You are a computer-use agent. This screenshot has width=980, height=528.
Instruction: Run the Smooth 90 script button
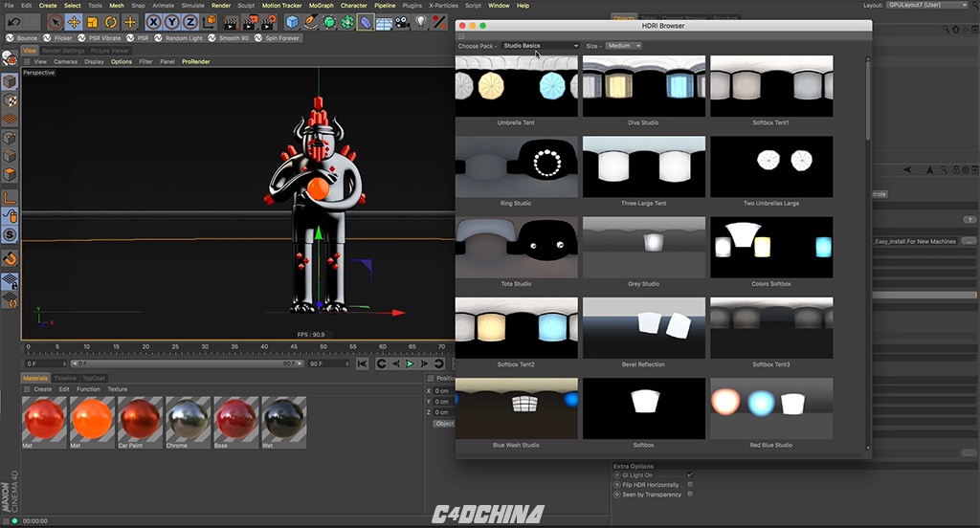click(x=229, y=38)
